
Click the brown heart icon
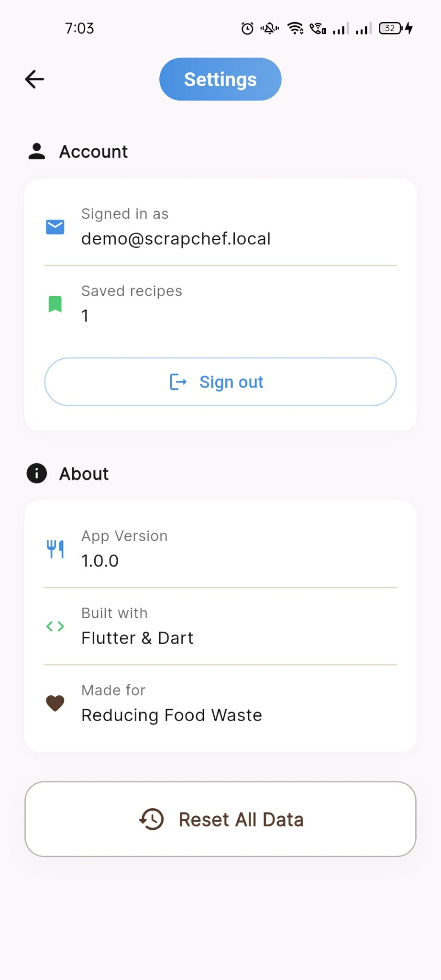pos(55,703)
